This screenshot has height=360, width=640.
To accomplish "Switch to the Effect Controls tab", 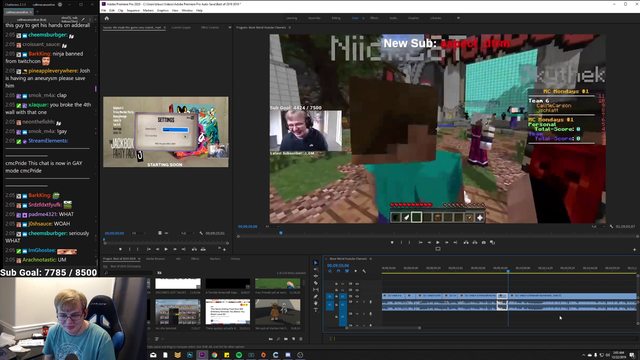I will coord(210,27).
